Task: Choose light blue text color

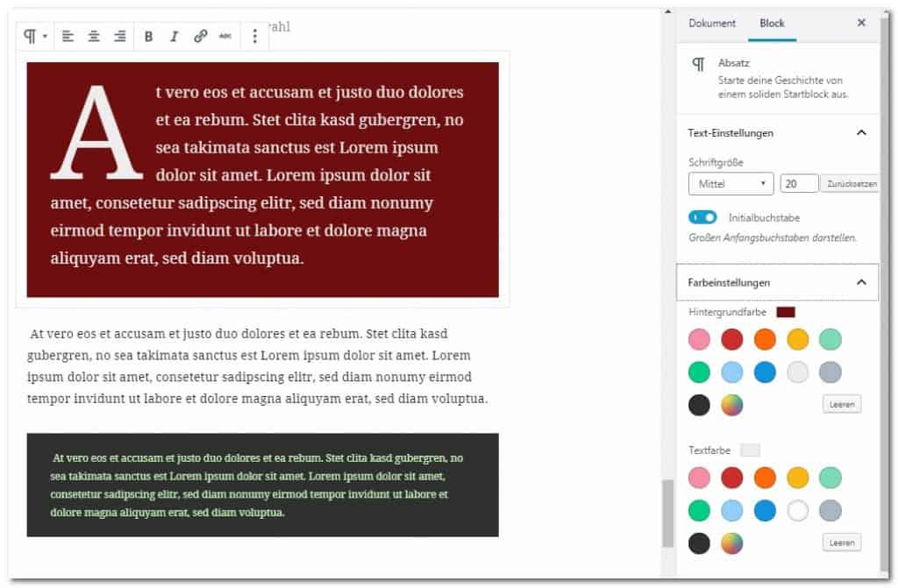Action: 732,511
